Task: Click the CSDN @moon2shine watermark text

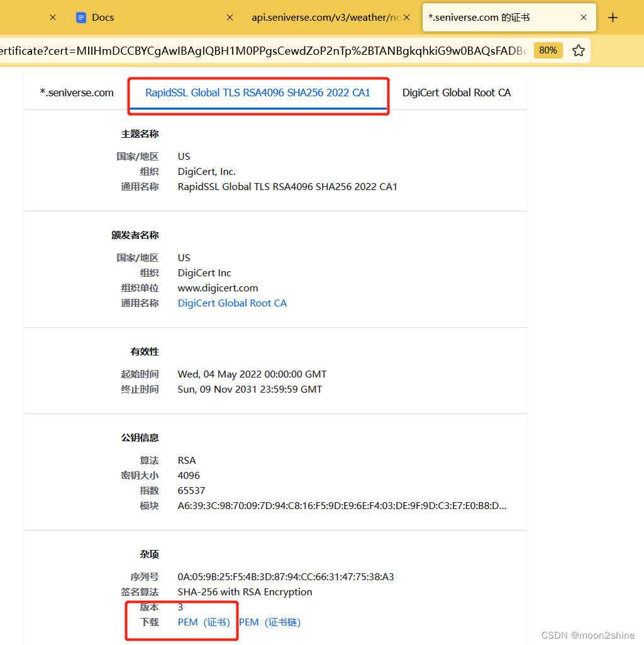Action: (590, 635)
